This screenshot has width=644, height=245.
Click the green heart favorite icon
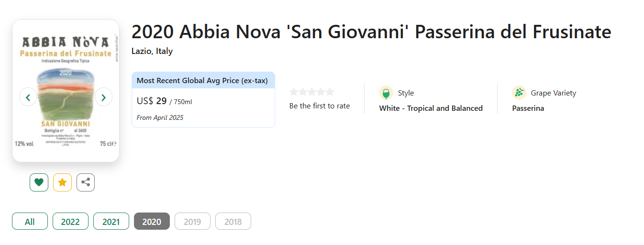point(39,182)
